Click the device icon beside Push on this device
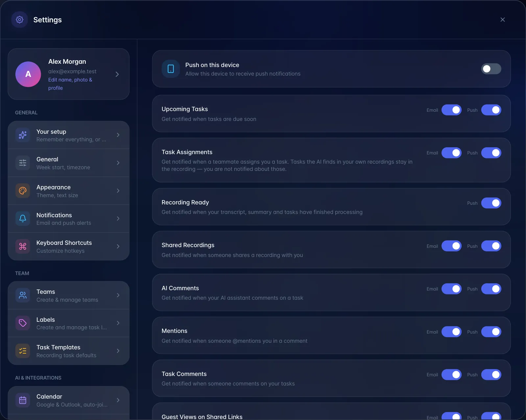The width and height of the screenshot is (526, 420). tap(171, 69)
